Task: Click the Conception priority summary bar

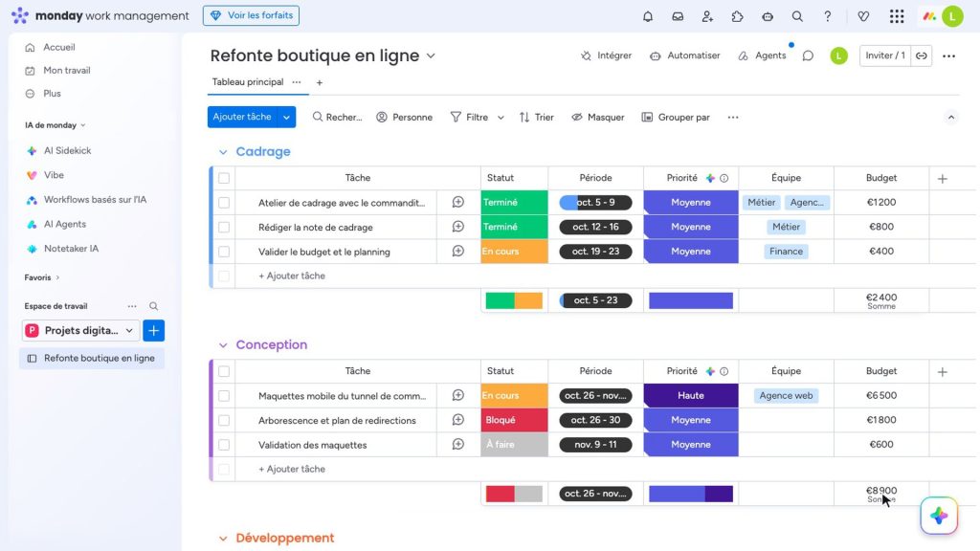Action: coord(691,494)
